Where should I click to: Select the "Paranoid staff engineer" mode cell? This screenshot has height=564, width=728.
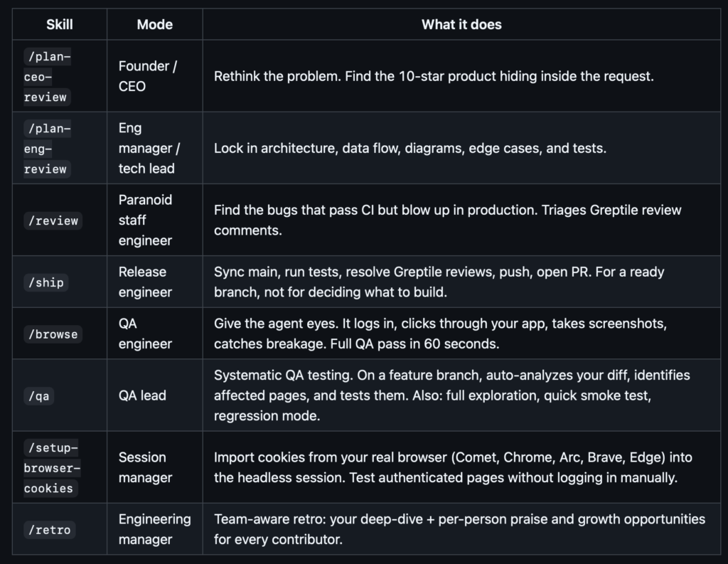click(x=145, y=220)
